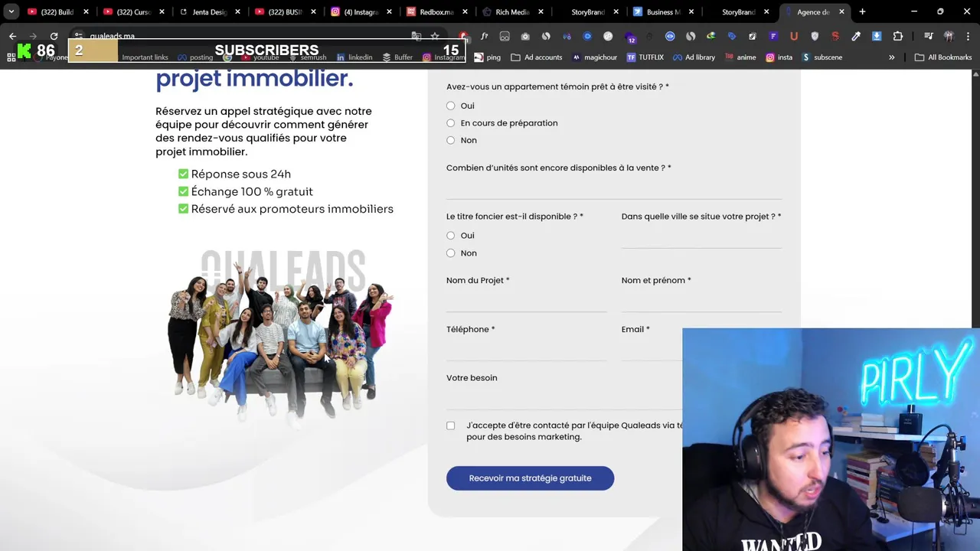Open the tab search dropdown arrow
Image resolution: width=980 pixels, height=551 pixels.
11,11
